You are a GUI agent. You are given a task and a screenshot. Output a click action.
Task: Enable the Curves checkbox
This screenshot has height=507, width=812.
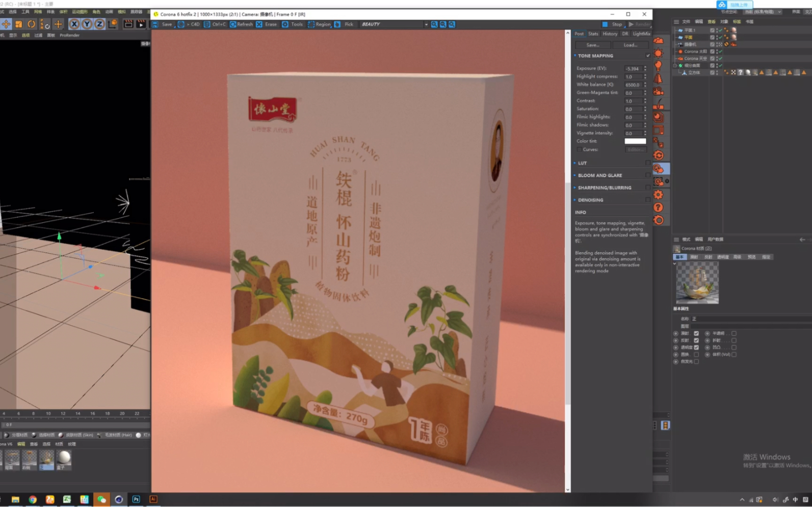pyautogui.click(x=579, y=149)
